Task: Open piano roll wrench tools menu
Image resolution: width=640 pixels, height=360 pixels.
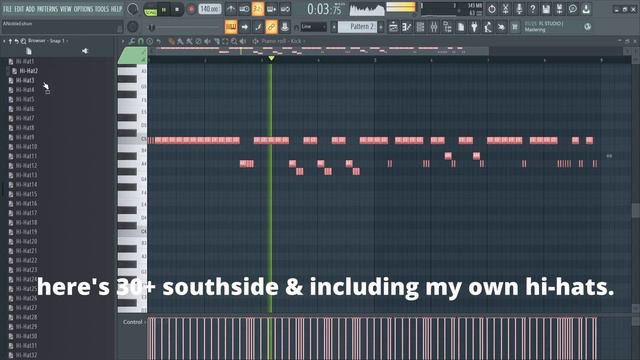Action: coord(132,41)
